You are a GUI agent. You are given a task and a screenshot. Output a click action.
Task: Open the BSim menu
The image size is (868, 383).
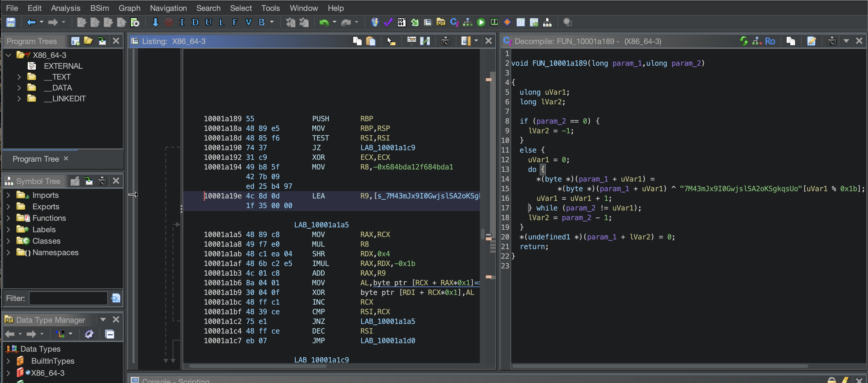(99, 8)
